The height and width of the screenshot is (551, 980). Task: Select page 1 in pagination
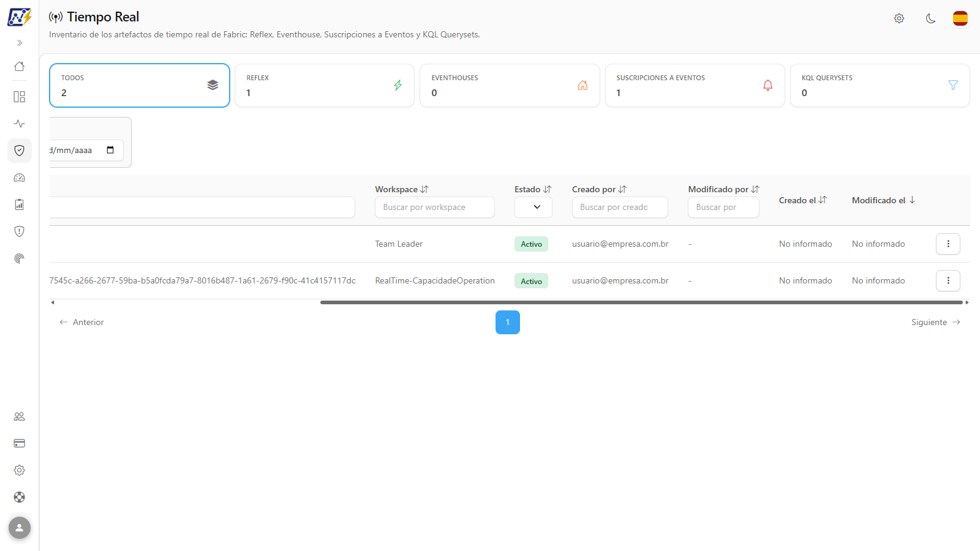tap(508, 322)
